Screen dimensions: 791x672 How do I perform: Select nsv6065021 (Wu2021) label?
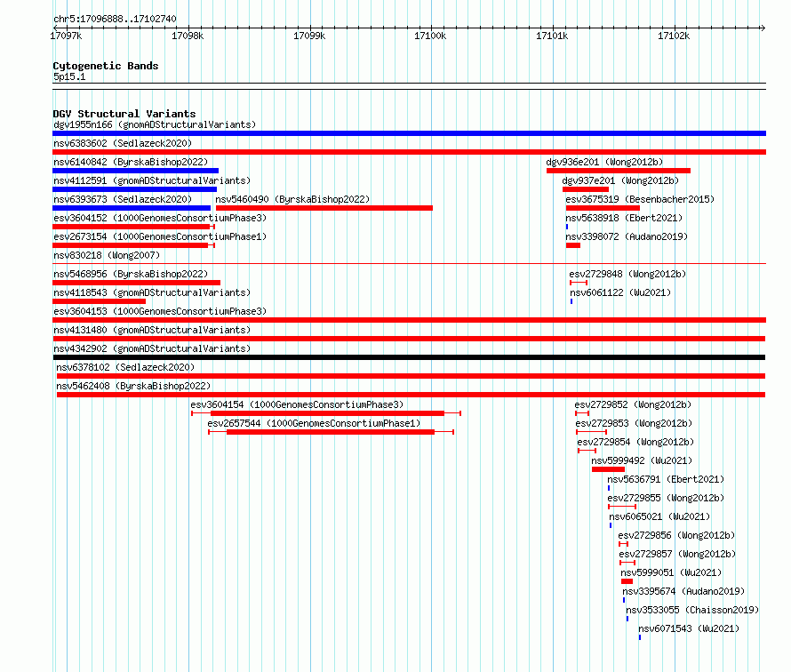tap(659, 516)
